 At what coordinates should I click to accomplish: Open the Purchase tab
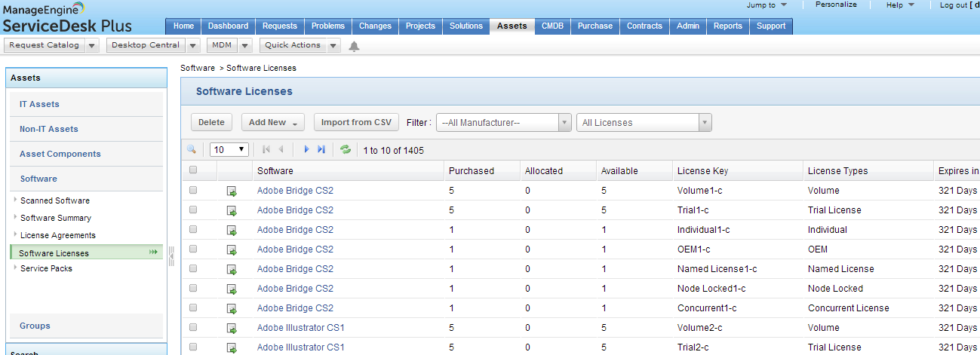[x=595, y=26]
